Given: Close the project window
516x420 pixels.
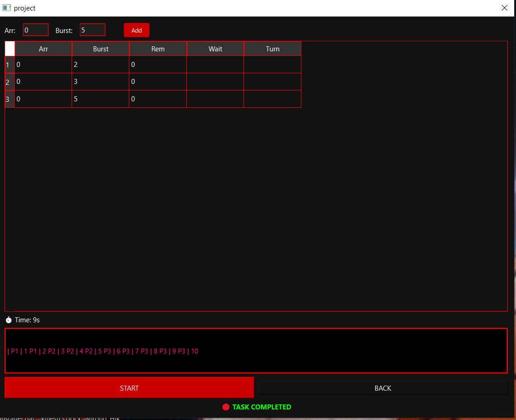Looking at the screenshot, I should pos(504,8).
